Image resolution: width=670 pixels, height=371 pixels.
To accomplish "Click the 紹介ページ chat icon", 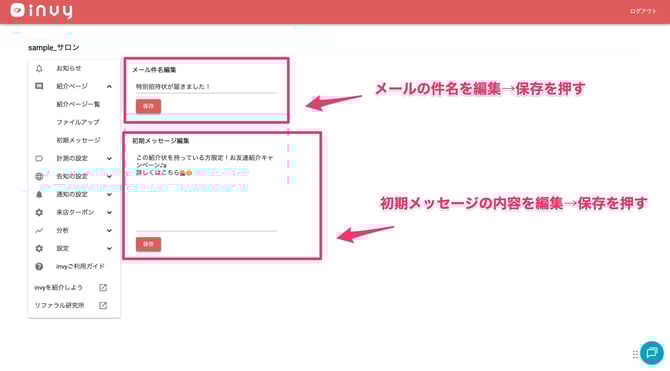I will coord(39,86).
